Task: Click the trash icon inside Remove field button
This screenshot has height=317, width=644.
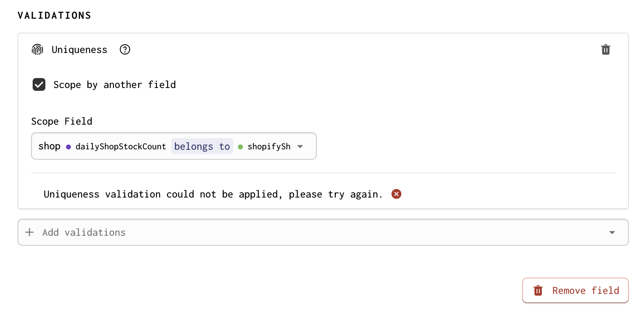Action: pos(538,290)
